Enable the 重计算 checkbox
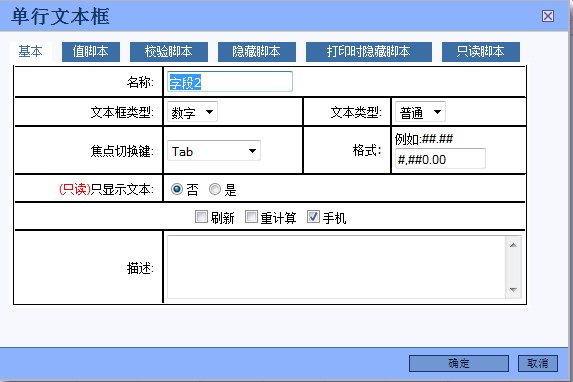 click(251, 217)
